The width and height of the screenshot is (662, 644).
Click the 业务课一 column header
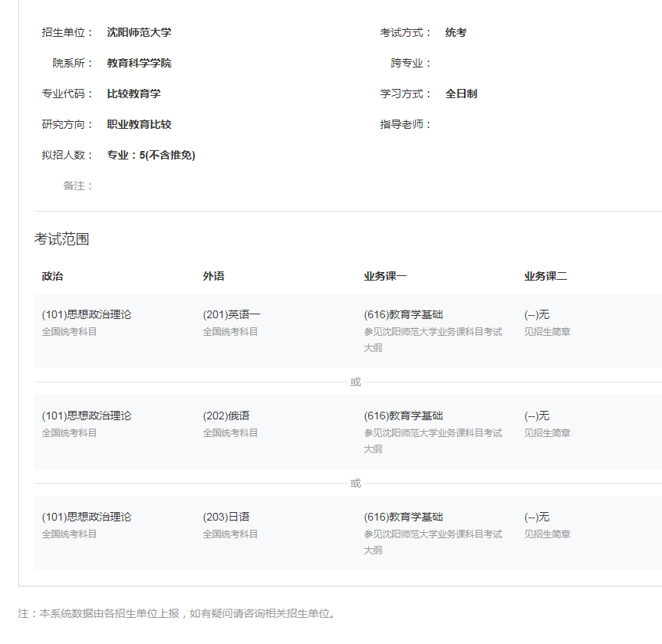(385, 276)
